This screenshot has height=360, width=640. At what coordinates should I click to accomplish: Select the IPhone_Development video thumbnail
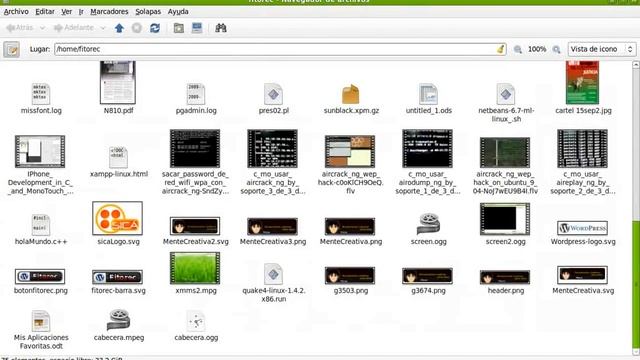(x=40, y=151)
